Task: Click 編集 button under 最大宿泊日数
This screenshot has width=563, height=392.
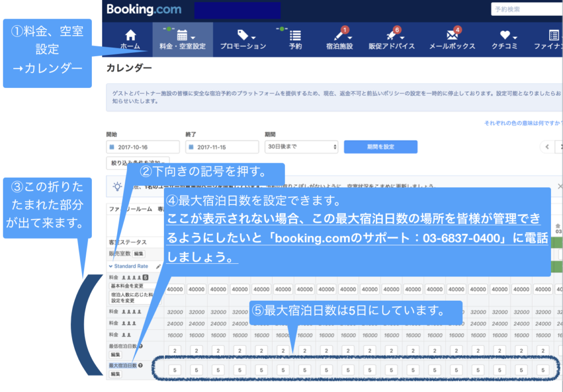Action: point(115,374)
